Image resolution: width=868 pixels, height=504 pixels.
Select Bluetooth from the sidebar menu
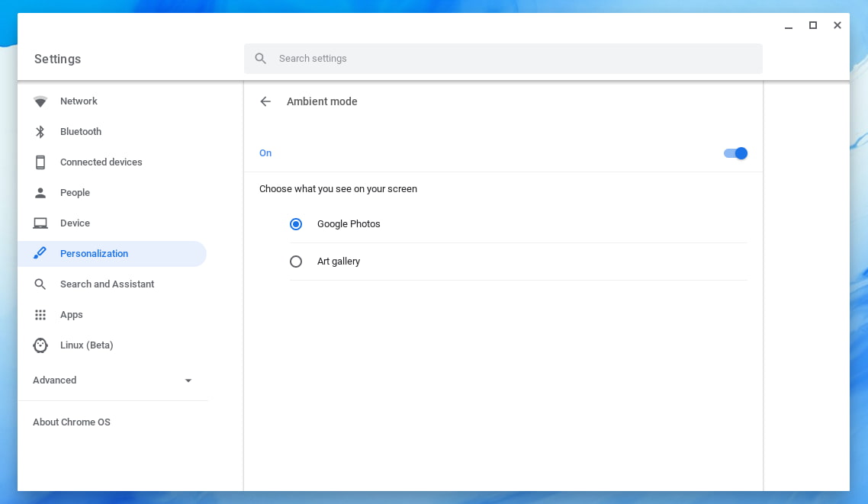[81, 131]
